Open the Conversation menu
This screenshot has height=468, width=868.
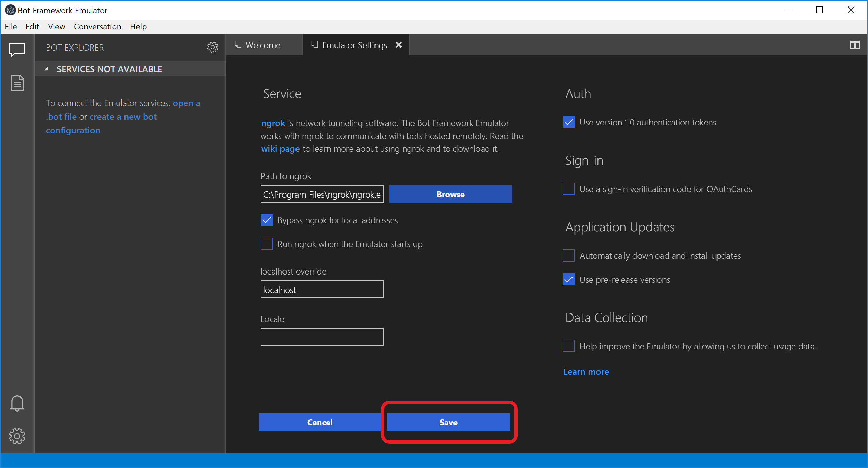click(x=97, y=26)
